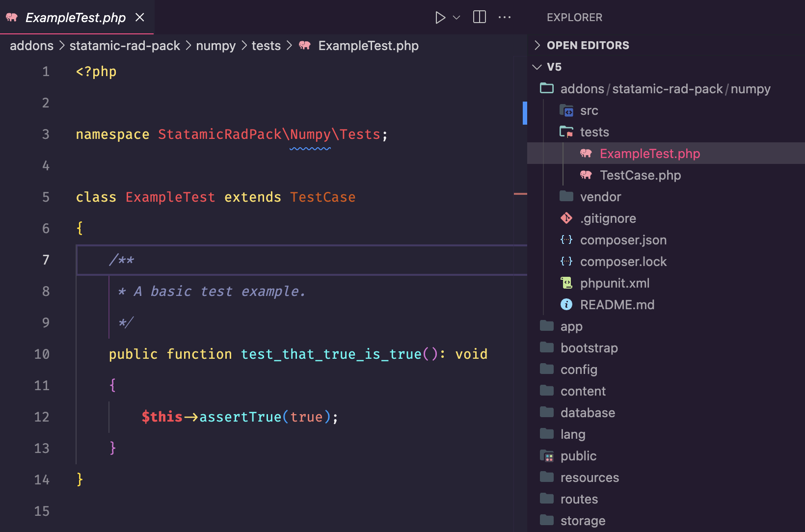Open composer.json file
This screenshot has width=805, height=532.
tap(666, 239)
